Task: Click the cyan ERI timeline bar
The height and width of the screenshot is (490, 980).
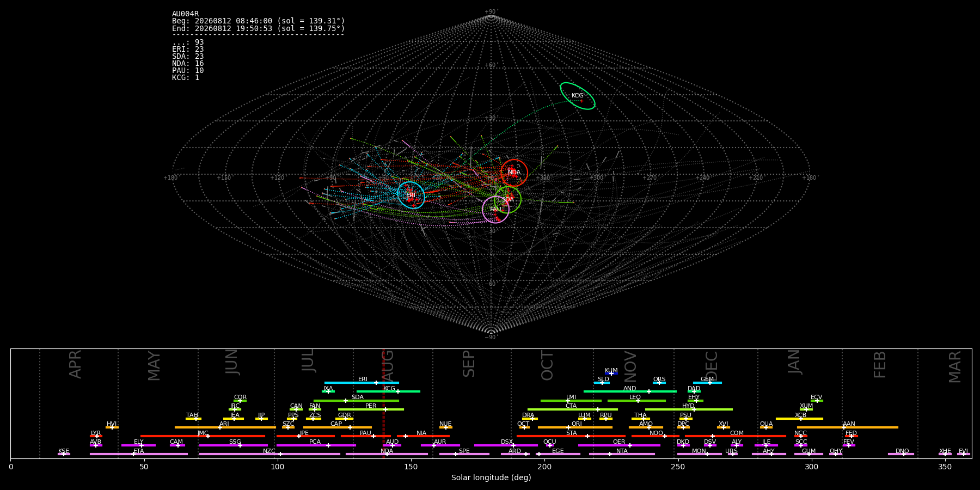Action: pyautogui.click(x=362, y=383)
